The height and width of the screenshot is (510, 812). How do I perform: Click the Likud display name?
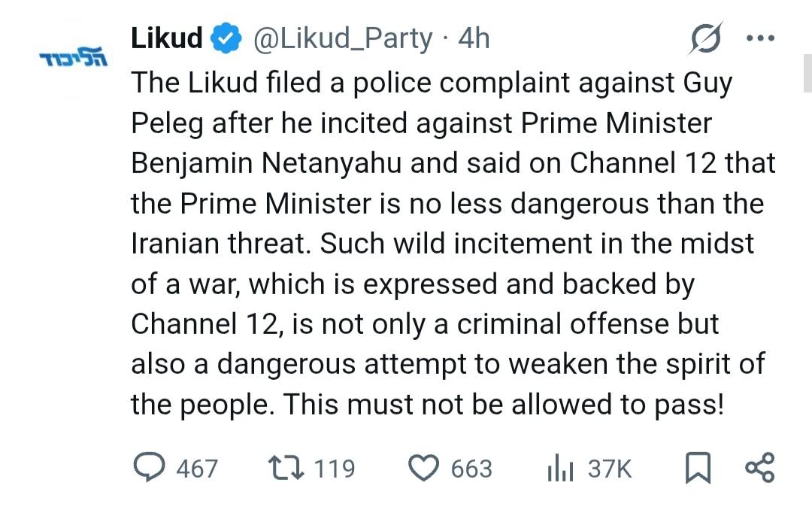[x=166, y=38]
